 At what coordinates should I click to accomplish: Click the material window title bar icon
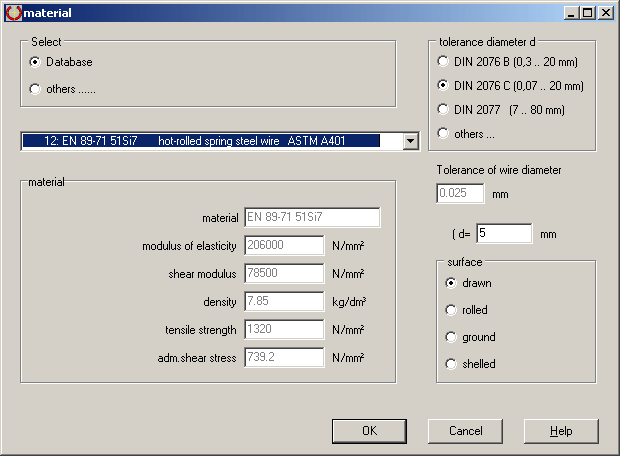click(12, 12)
